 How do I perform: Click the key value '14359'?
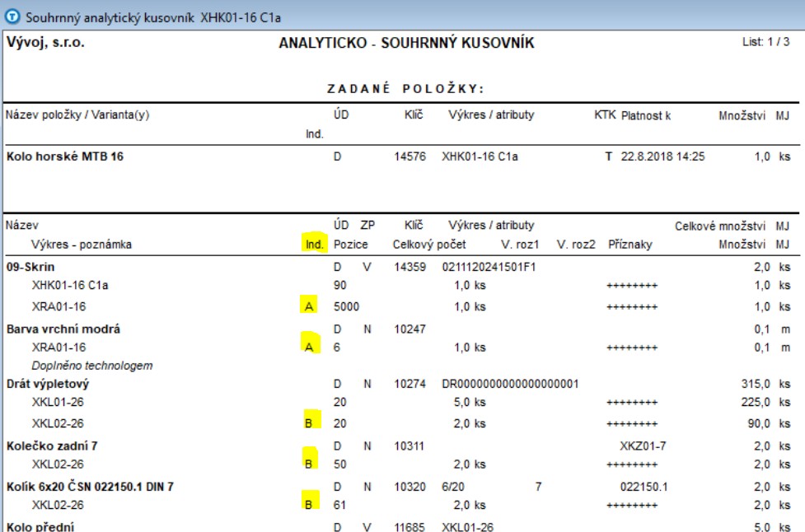coord(410,268)
